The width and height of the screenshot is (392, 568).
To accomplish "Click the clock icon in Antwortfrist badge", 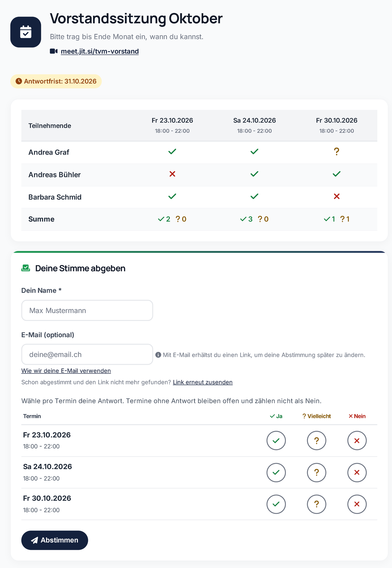I will [19, 81].
